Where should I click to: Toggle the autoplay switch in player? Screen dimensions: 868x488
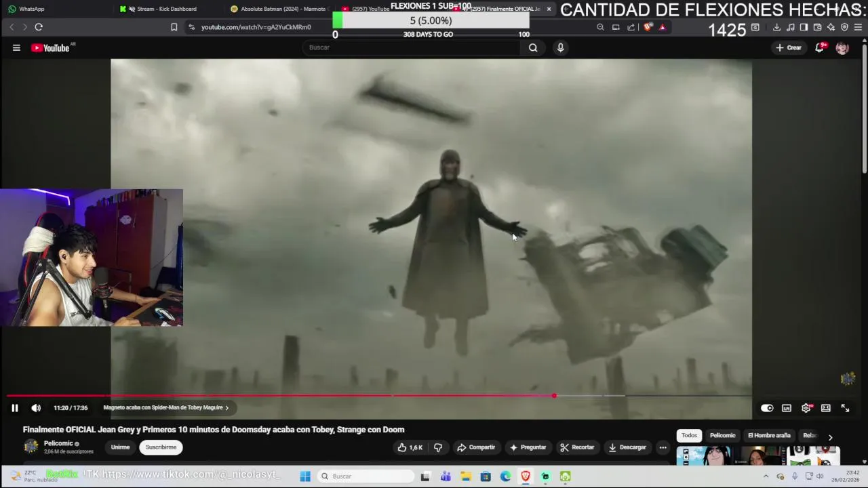coord(767,408)
